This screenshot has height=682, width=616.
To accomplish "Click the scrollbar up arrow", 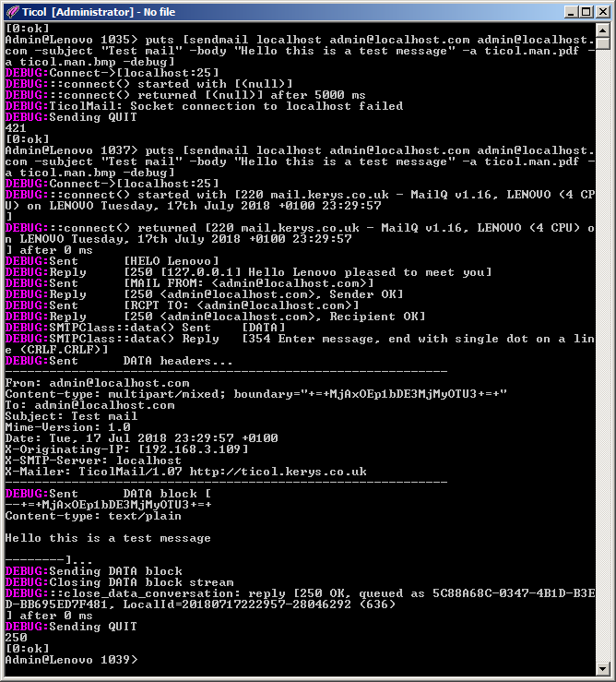I will (602, 30).
